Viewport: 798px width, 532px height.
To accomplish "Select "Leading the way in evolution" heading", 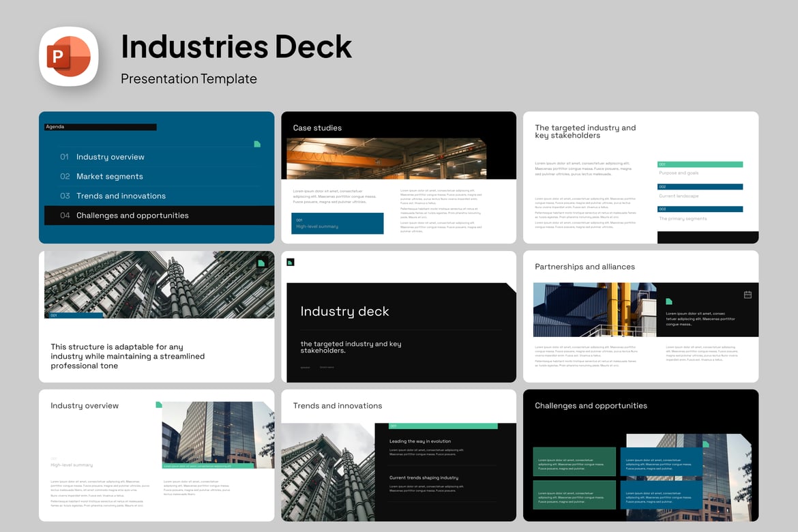I will pyautogui.click(x=420, y=441).
